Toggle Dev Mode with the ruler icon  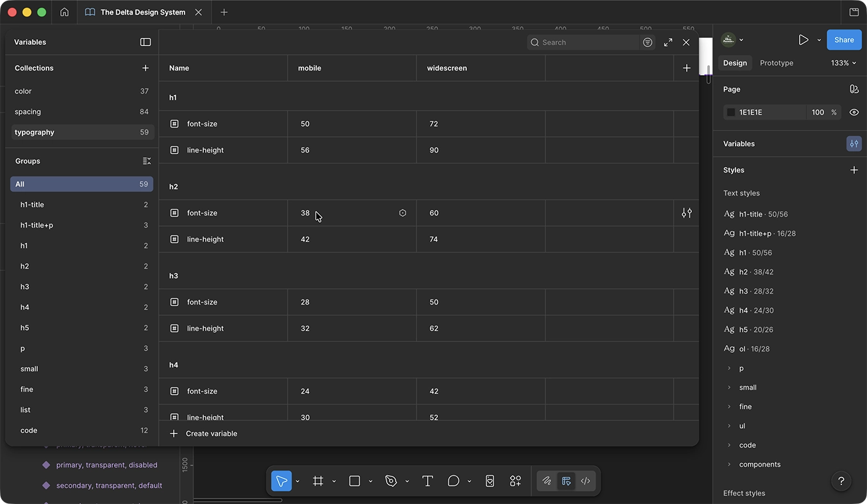(566, 481)
